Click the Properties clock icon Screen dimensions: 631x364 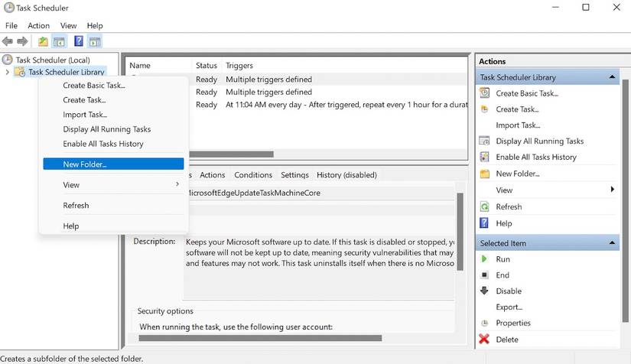[x=484, y=323]
